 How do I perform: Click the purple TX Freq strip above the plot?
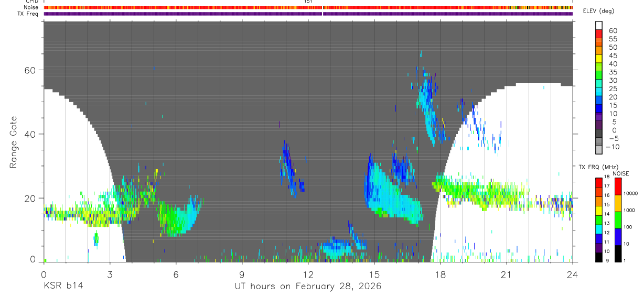pyautogui.click(x=308, y=14)
